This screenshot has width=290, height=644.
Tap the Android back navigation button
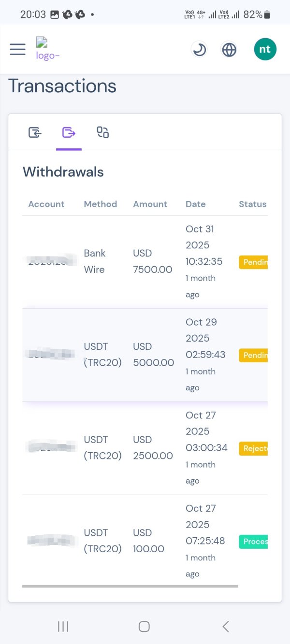pyautogui.click(x=225, y=627)
